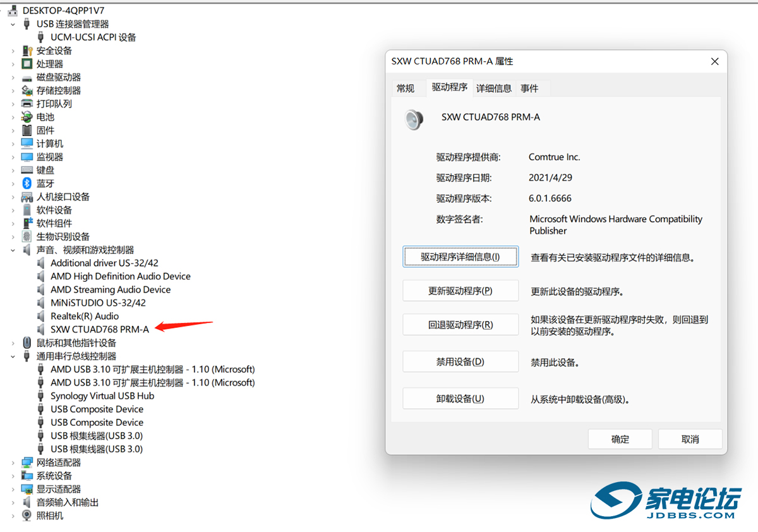This screenshot has width=758, height=532.
Task: Select MiNiSTUDIO US-32/42 device
Action: coord(99,303)
